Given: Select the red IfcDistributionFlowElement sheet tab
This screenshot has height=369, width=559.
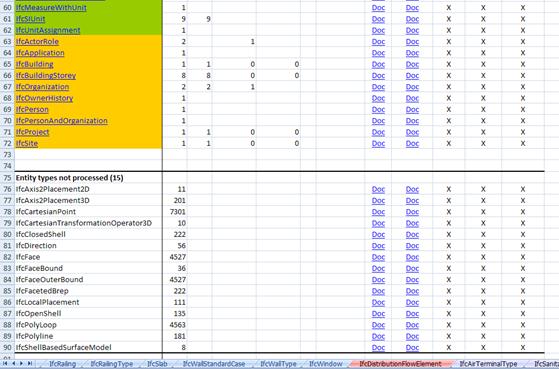Looking at the screenshot, I should click(400, 364).
